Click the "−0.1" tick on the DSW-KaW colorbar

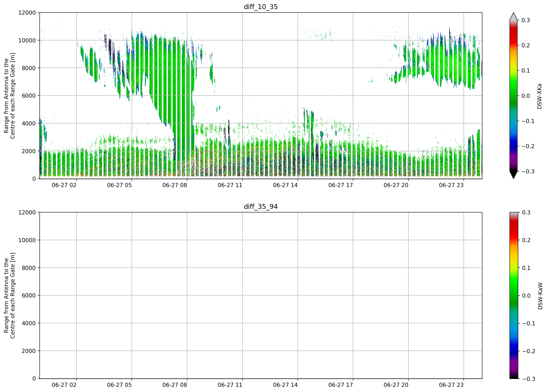click(529, 324)
